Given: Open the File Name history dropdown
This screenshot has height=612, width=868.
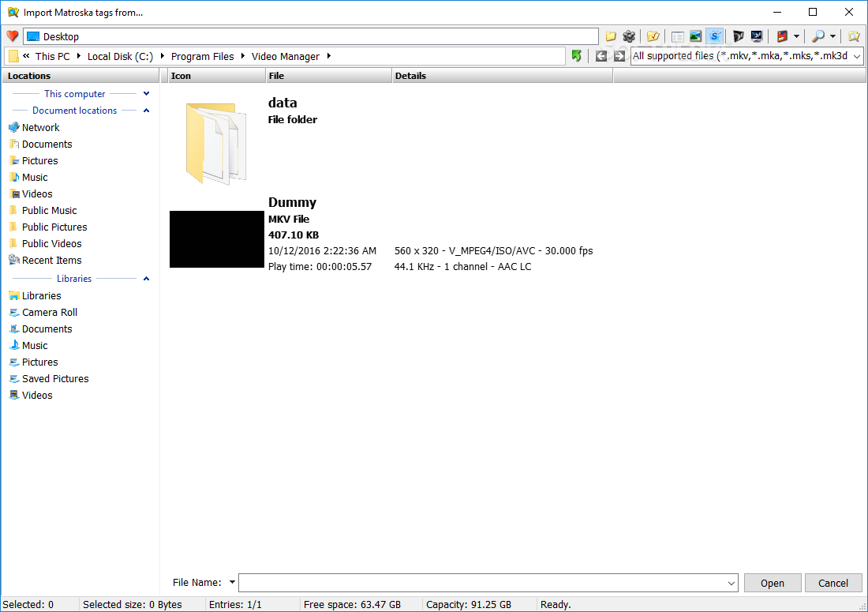Looking at the screenshot, I should [x=731, y=584].
